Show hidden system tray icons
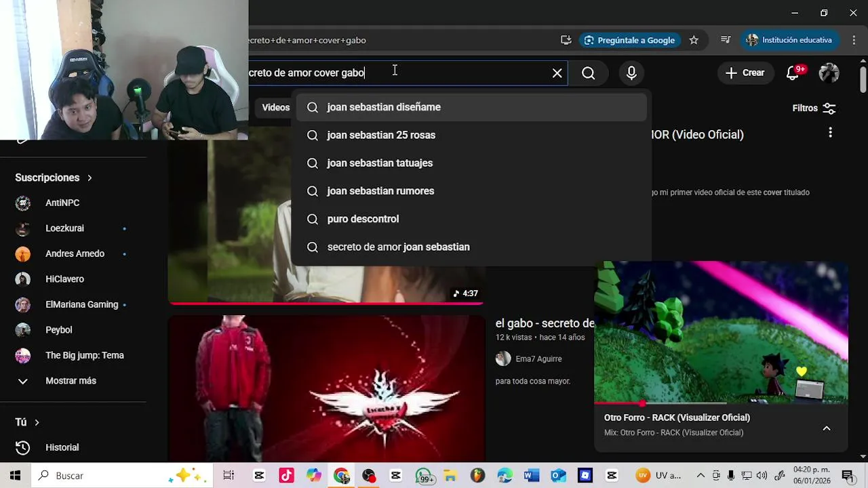This screenshot has width=868, height=488. click(x=701, y=476)
